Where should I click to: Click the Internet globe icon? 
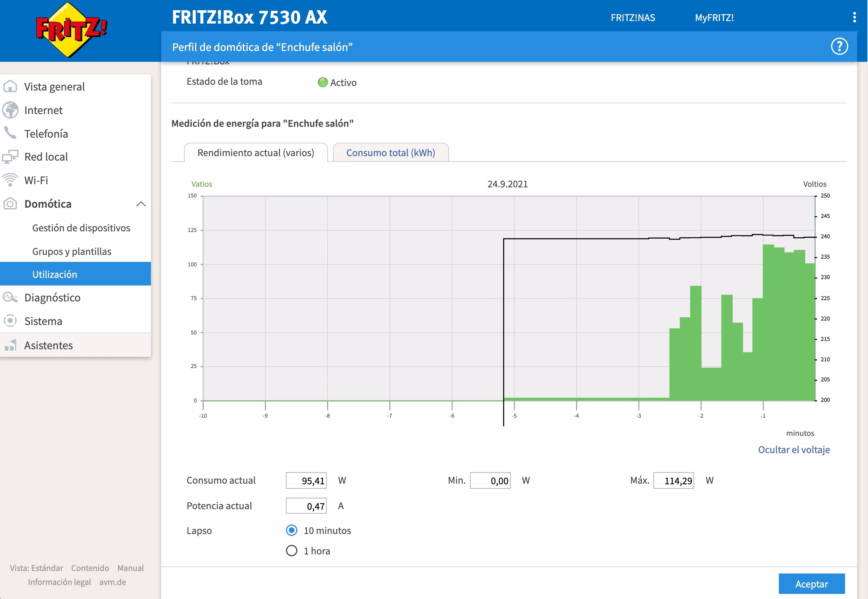pyautogui.click(x=10, y=110)
